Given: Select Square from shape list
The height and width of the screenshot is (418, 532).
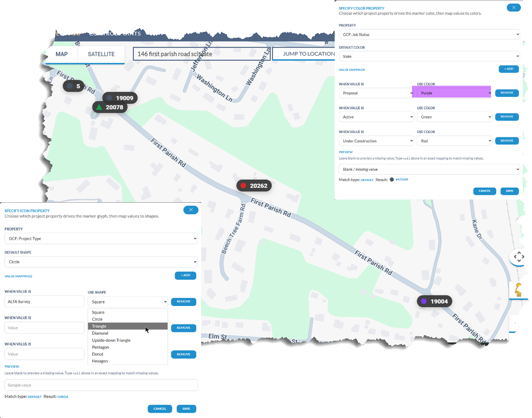Looking at the screenshot, I should pos(128,312).
